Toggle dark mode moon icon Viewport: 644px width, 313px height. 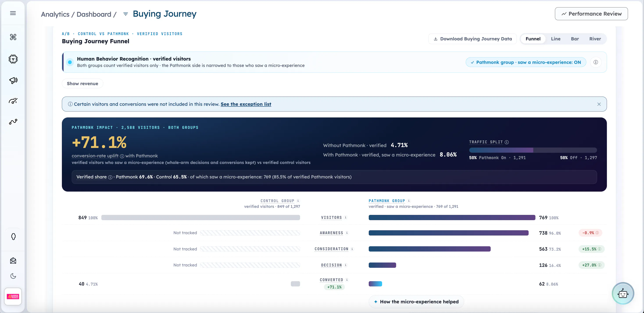pos(13,276)
